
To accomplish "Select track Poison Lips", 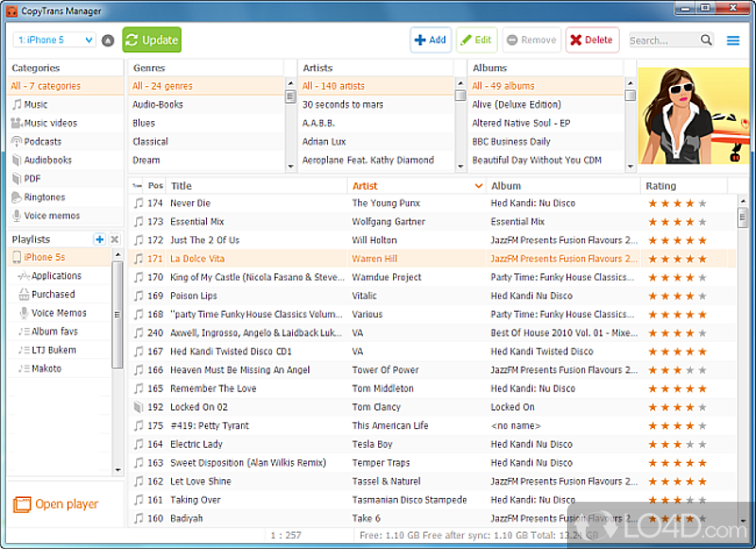I will (x=432, y=296).
